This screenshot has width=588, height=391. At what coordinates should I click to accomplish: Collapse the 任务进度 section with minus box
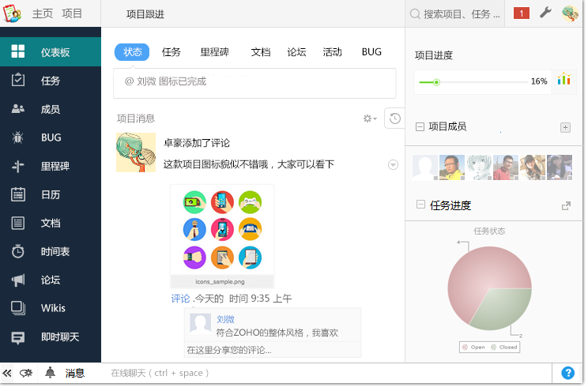(x=420, y=205)
